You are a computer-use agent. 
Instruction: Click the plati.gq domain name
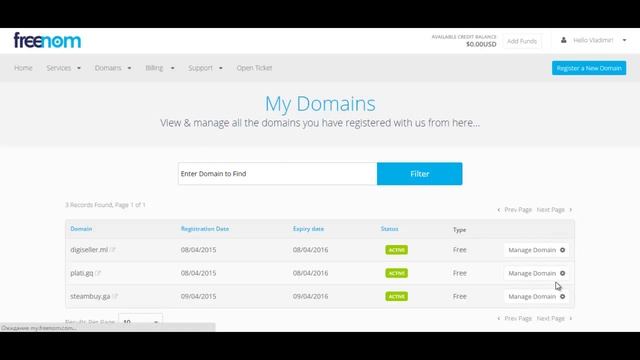point(82,273)
